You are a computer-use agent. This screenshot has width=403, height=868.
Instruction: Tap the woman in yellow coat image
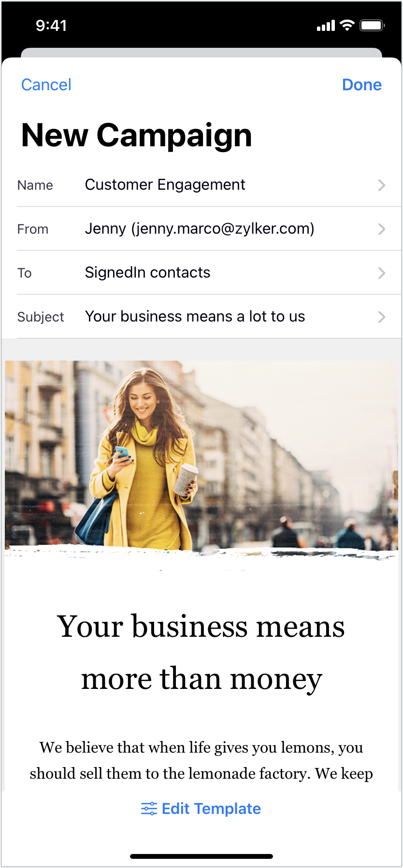click(x=201, y=461)
